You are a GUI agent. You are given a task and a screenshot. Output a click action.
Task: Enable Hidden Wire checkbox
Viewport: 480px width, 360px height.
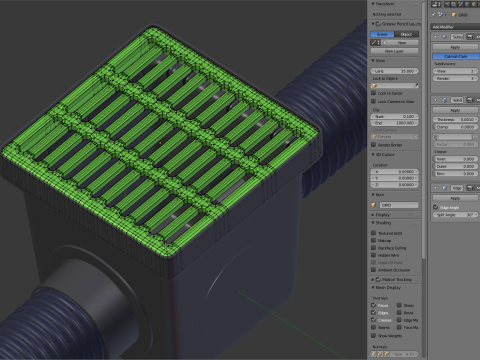(x=374, y=255)
